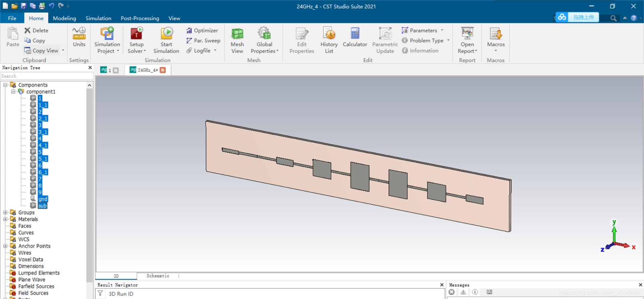The height and width of the screenshot is (299, 644).
Task: Click Parametric Update icon
Action: (x=385, y=34)
